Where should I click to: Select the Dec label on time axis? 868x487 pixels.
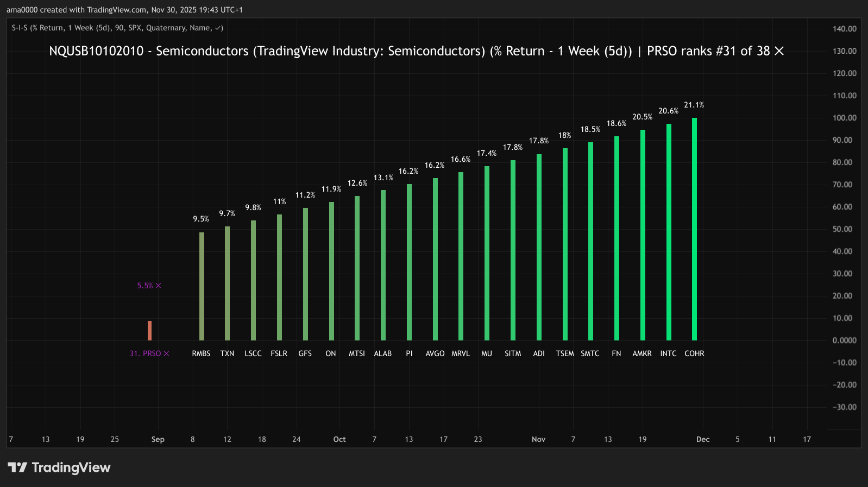tap(703, 439)
